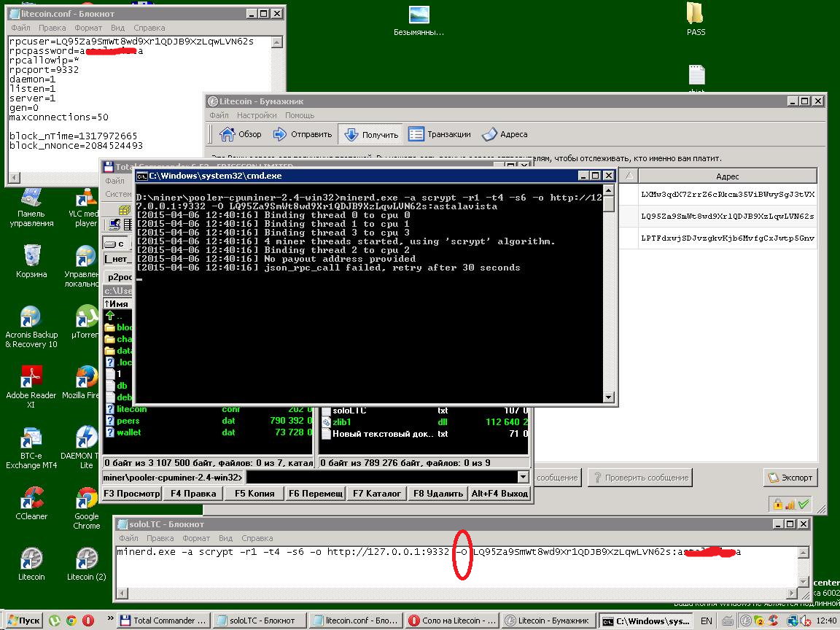Select the Adobe Reader XI desktop icon

(31, 386)
